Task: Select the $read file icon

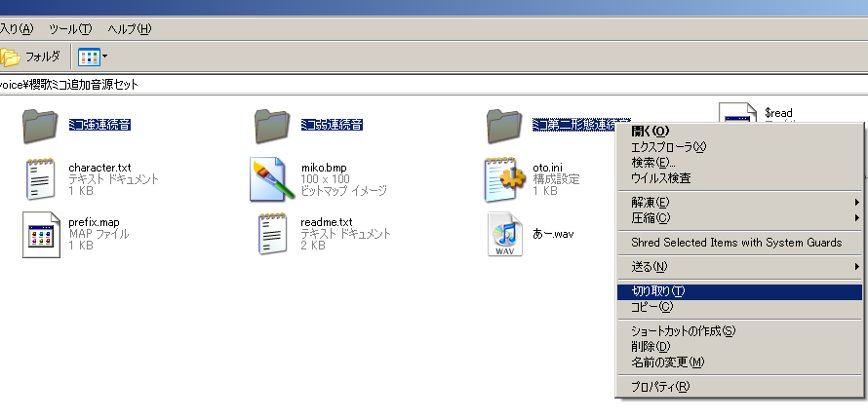Action: tap(736, 113)
